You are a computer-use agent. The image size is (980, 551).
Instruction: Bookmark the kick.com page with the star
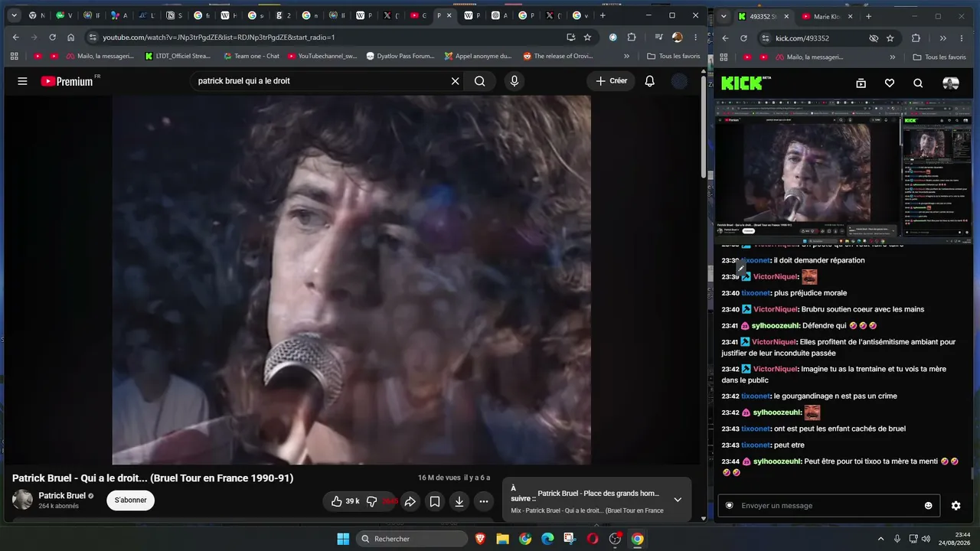[x=890, y=38]
